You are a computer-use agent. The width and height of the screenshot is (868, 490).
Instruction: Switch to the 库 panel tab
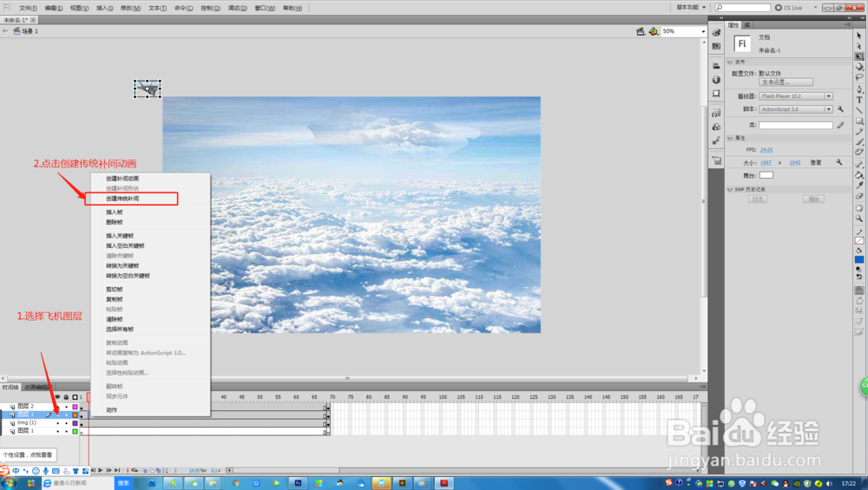(747, 25)
